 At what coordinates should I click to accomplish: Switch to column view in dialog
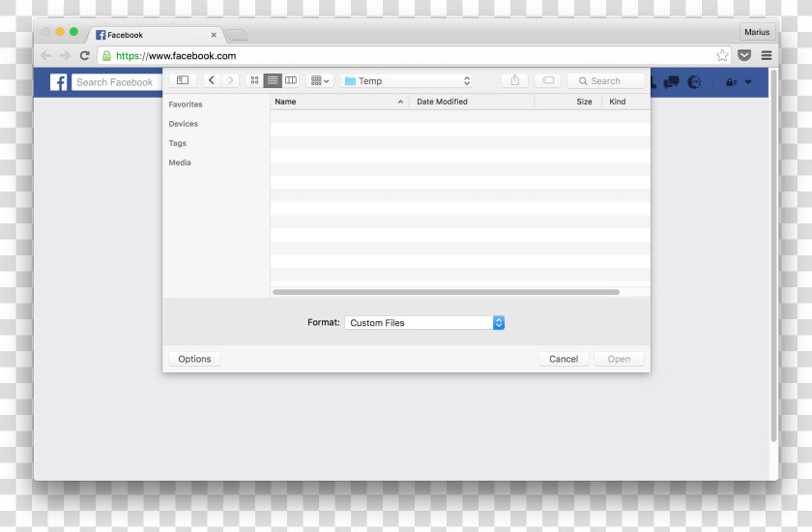[x=291, y=80]
